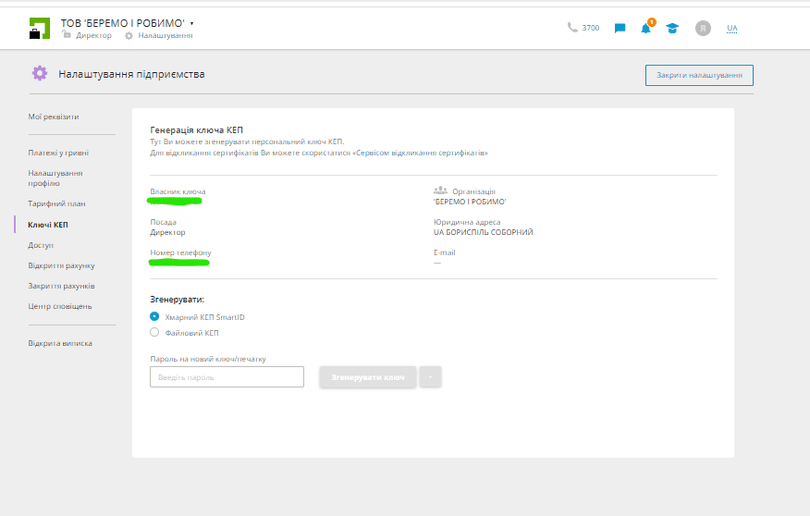The width and height of the screenshot is (810, 516).
Task: Expand the company name dropdown arrow
Action: (192, 22)
